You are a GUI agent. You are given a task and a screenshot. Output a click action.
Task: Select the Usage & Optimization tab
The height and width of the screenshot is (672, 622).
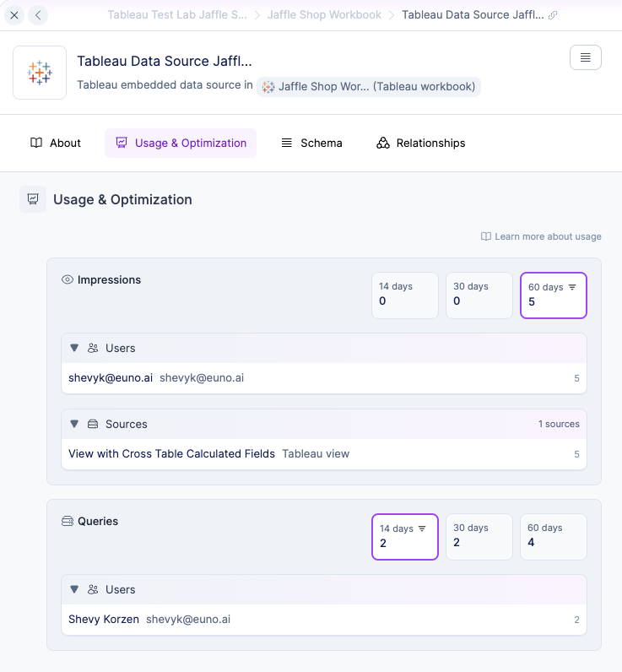[181, 143]
